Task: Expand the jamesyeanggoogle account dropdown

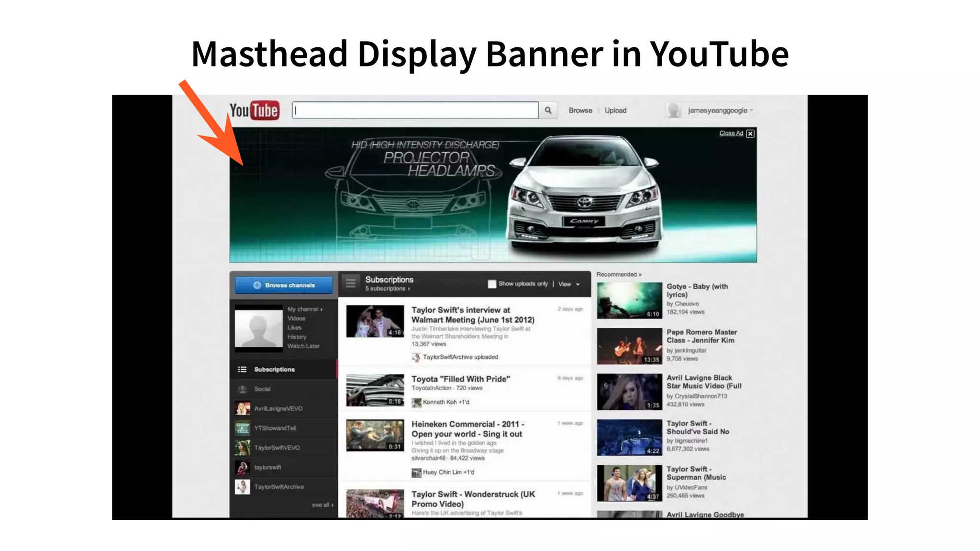Action: coord(751,110)
